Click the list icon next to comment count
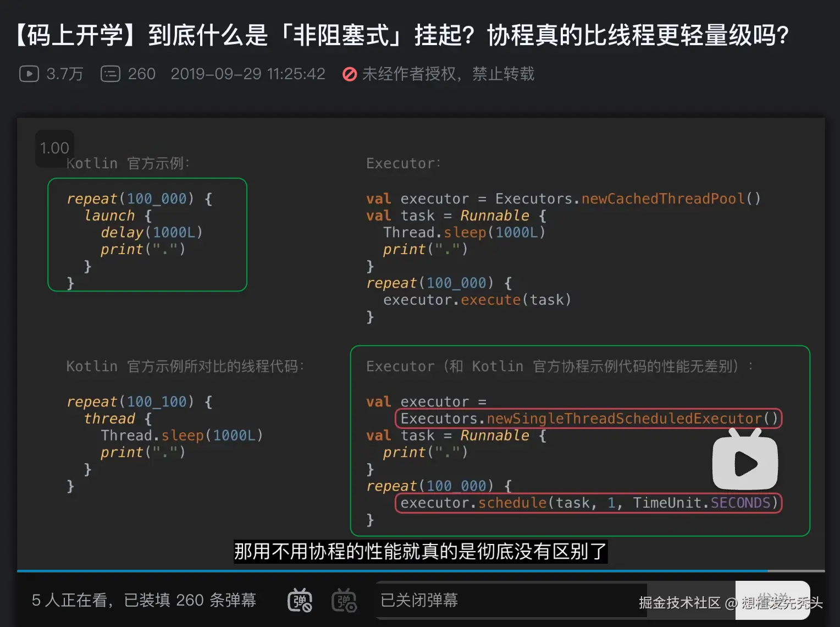The height and width of the screenshot is (627, 840). point(110,74)
